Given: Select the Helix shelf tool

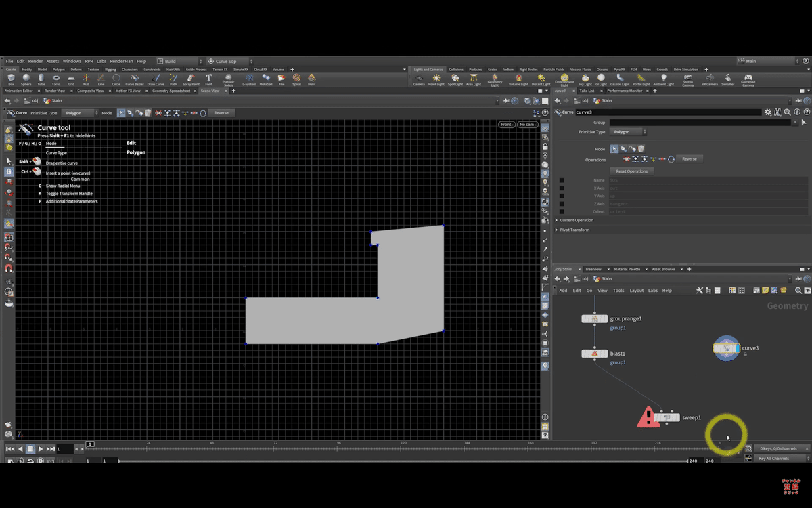Looking at the screenshot, I should (312, 80).
